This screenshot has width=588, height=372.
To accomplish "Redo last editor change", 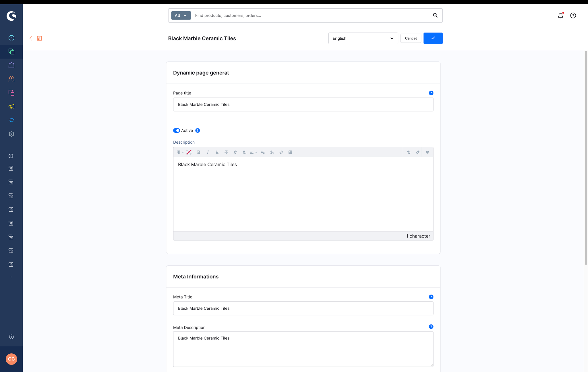I will point(418,152).
